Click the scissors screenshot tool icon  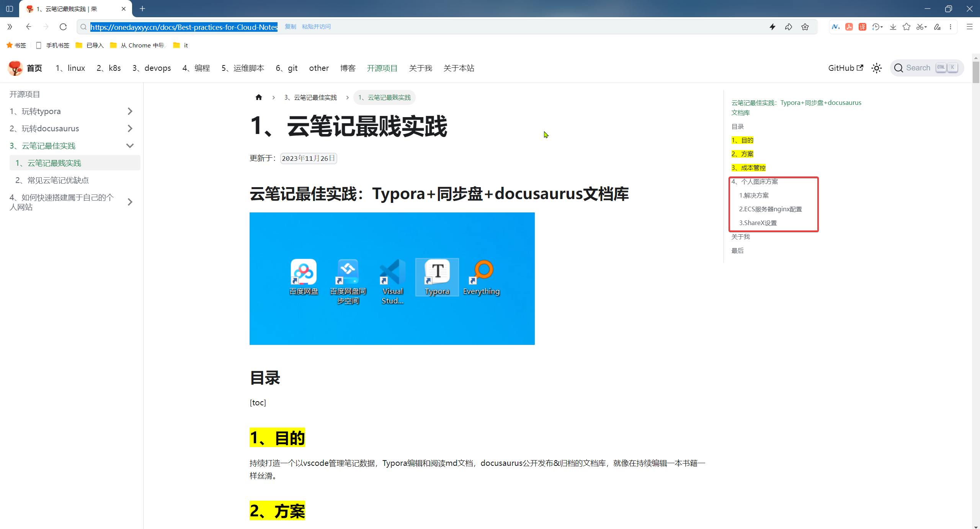coord(920,27)
